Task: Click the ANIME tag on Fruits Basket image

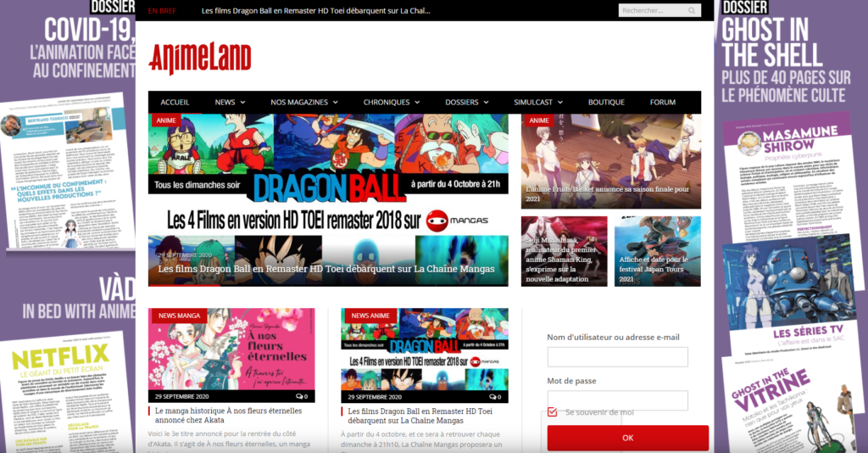Action: [538, 120]
